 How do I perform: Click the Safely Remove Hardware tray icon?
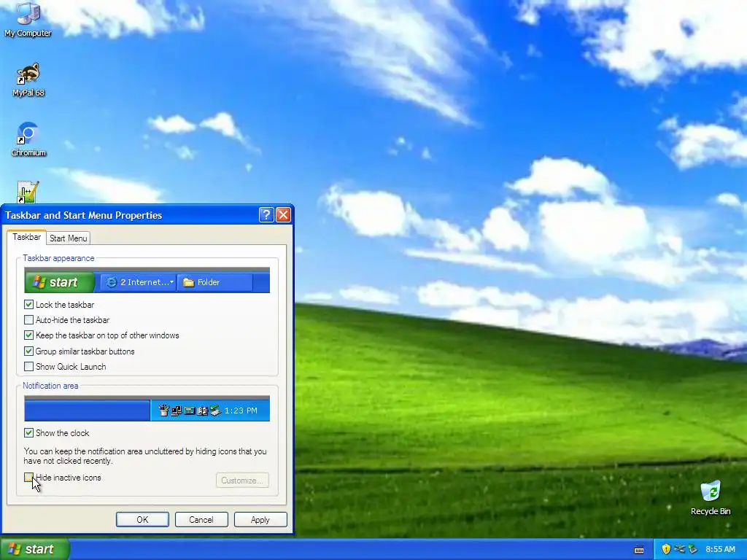(x=692, y=549)
